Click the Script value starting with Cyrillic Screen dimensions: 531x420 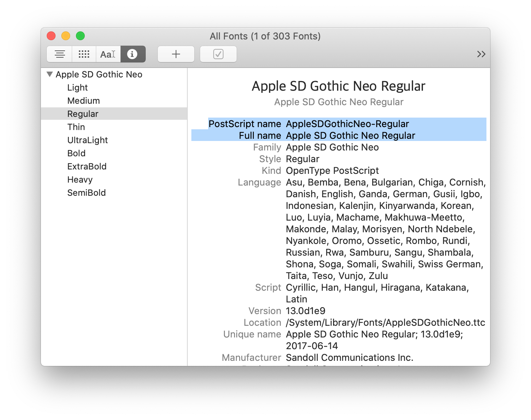(377, 293)
